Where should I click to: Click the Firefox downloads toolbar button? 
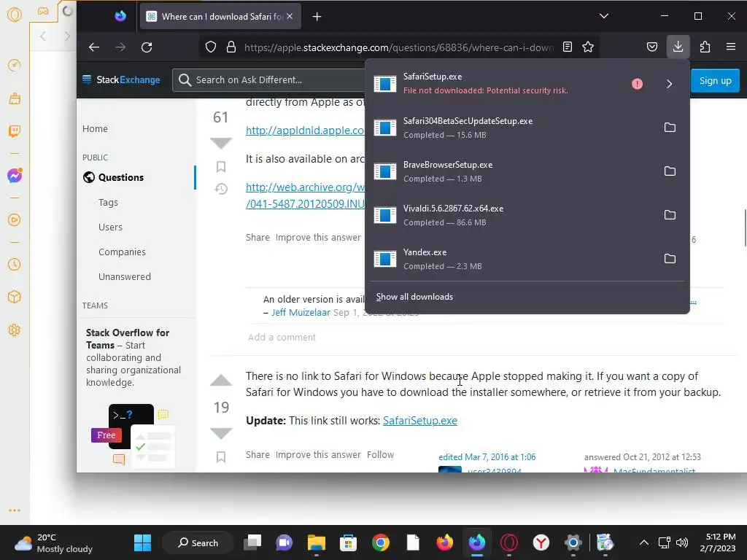pyautogui.click(x=678, y=47)
